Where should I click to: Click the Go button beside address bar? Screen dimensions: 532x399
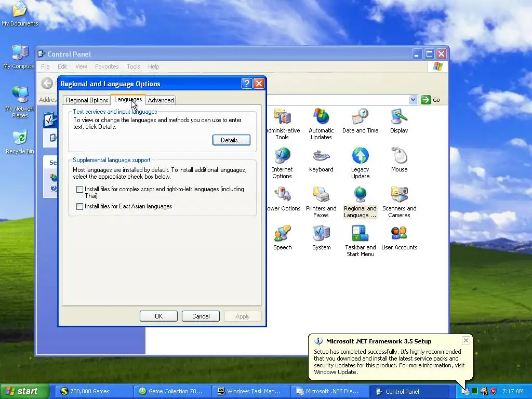pyautogui.click(x=431, y=100)
